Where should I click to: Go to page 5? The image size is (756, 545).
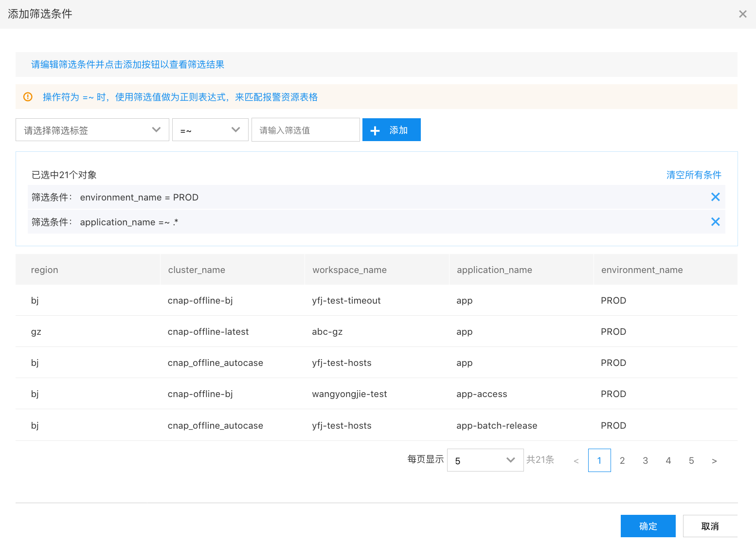(x=691, y=460)
